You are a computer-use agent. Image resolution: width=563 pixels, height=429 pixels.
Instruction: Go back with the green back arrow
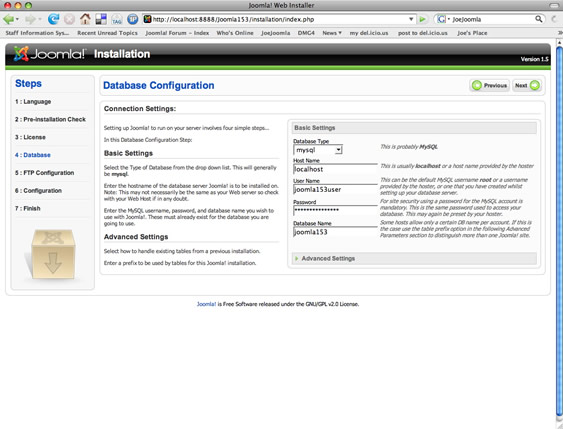[x=9, y=19]
